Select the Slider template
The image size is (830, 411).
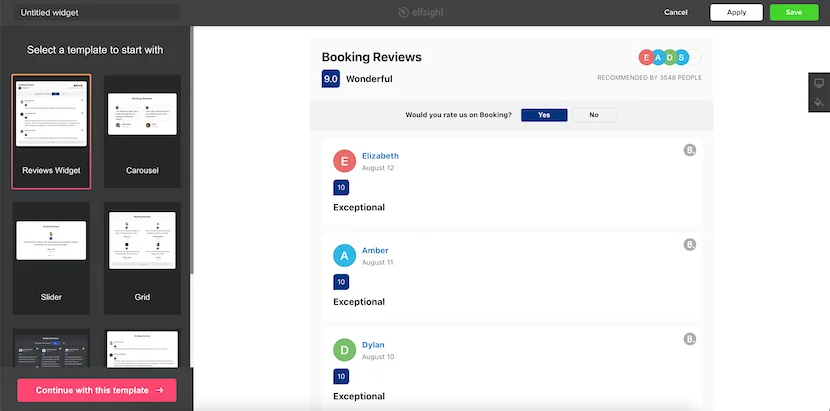coord(51,258)
